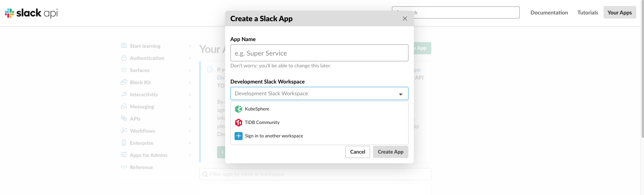Click the filter apps by name field
Screen dimensions: 644x195
(315, 174)
